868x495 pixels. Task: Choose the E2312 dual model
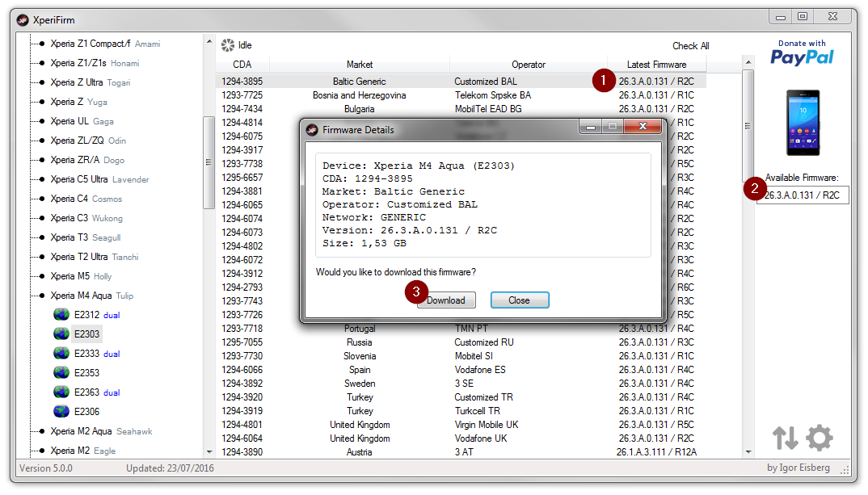pos(97,315)
